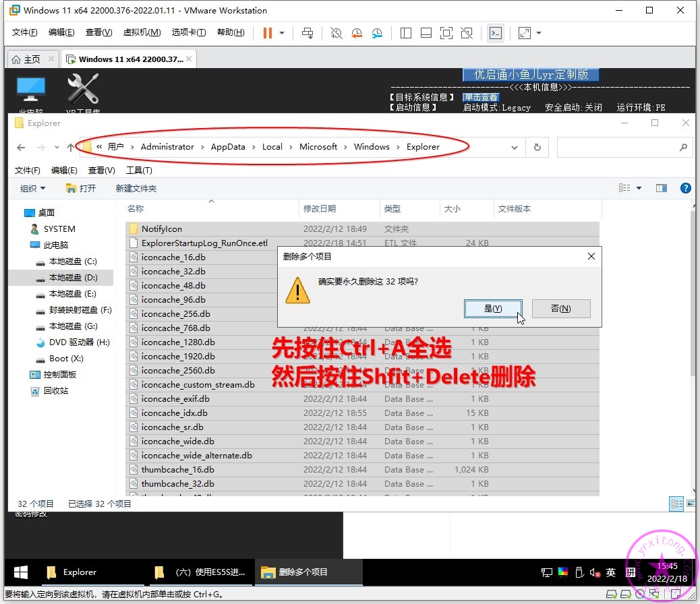This screenshot has width=700, height=604.
Task: Open the VMware snapshot manager
Action: click(x=377, y=33)
